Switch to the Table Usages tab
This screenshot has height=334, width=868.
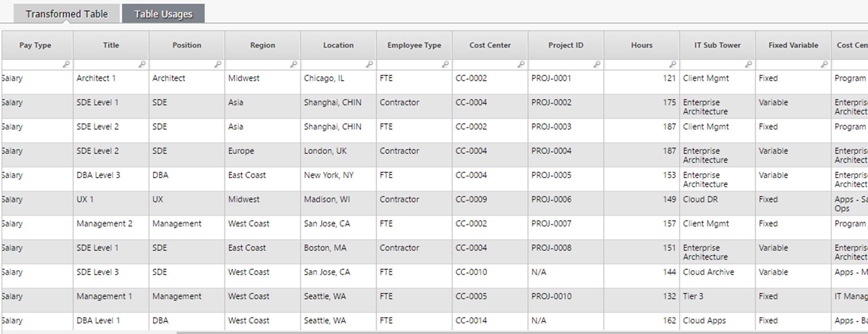point(163,14)
